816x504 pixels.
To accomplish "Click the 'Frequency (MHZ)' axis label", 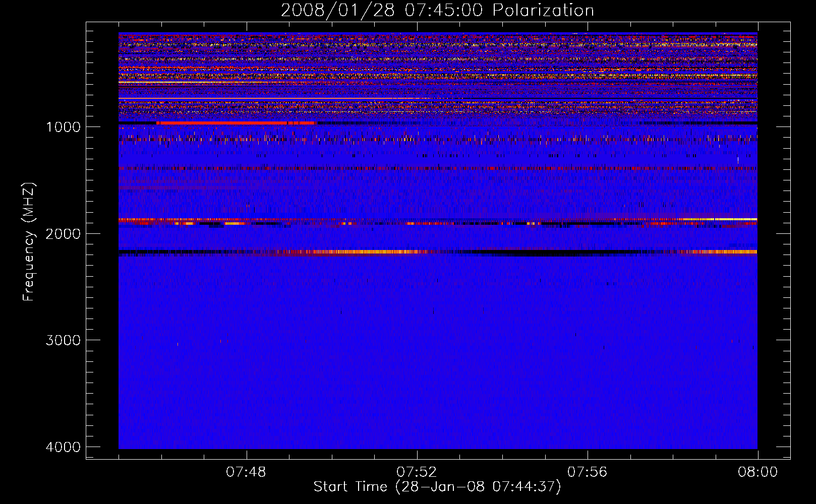I will tap(29, 242).
